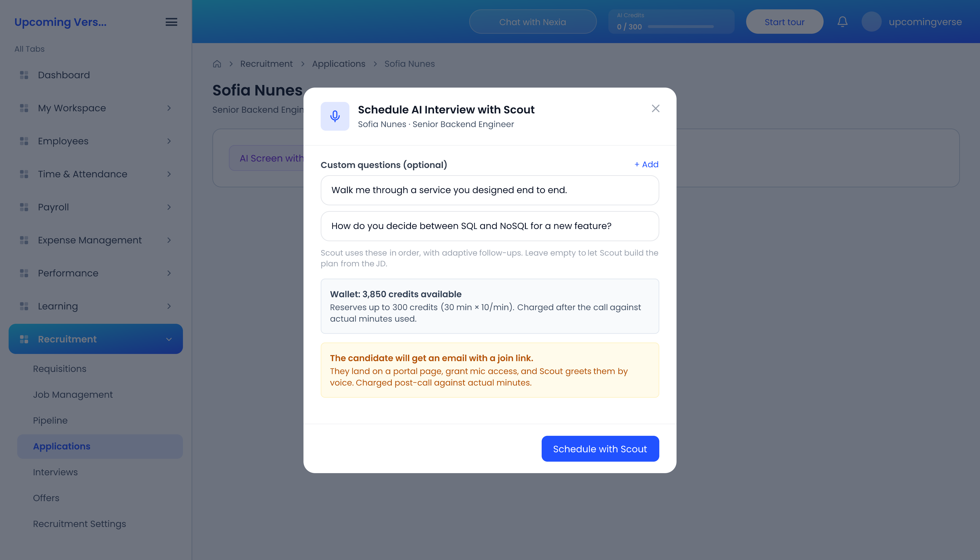This screenshot has height=560, width=980.
Task: Click the My Workspace grid icon
Action: click(x=24, y=108)
